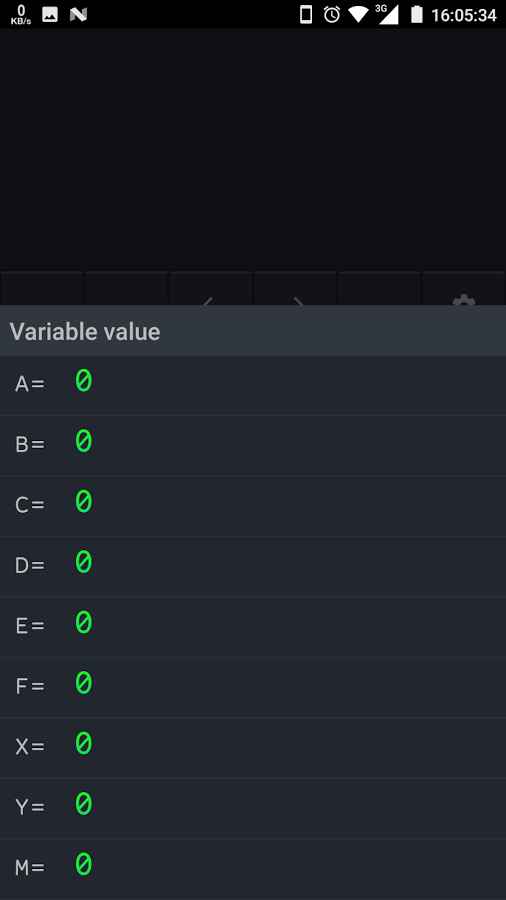
Task: Tap the M= memory variable row
Action: click(253, 868)
